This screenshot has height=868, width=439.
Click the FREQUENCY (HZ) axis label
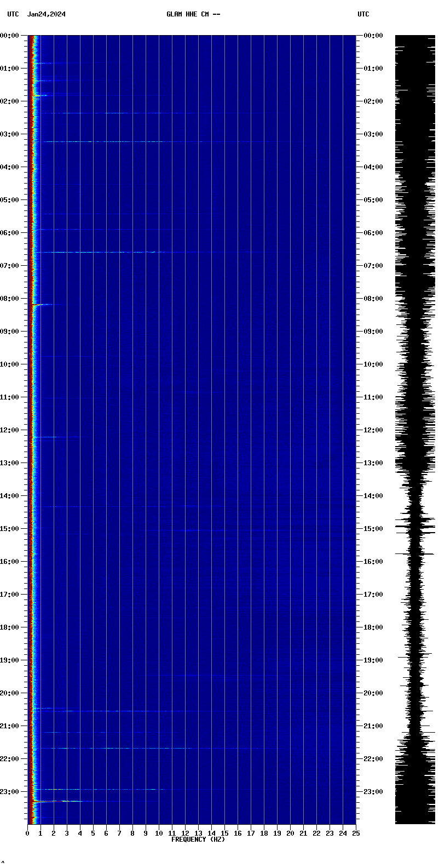click(198, 840)
